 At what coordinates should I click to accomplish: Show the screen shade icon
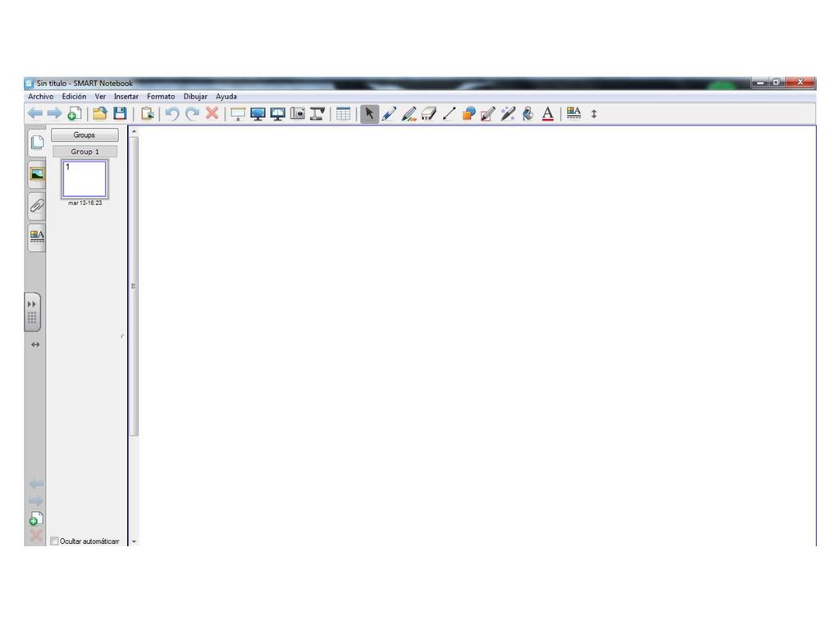(238, 113)
